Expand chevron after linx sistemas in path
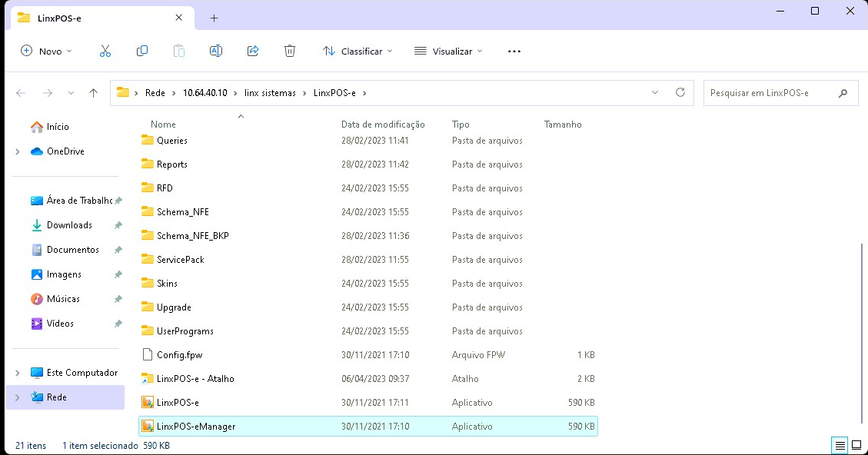Screen dimensions: 868x455 point(304,93)
